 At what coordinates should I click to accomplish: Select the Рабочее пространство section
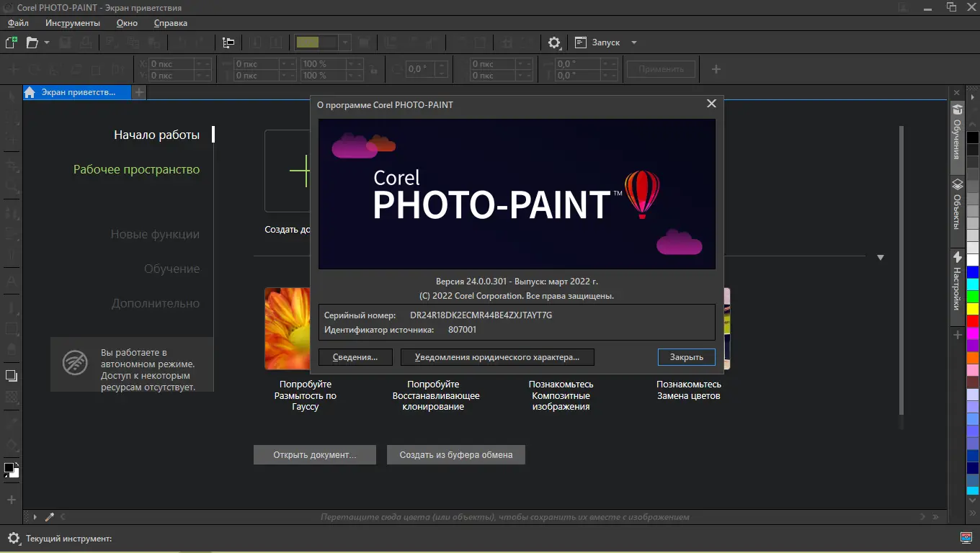[x=136, y=170]
